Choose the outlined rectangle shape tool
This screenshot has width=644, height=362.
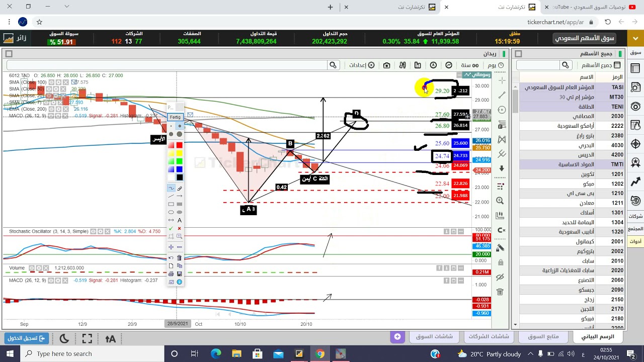pos(171,204)
